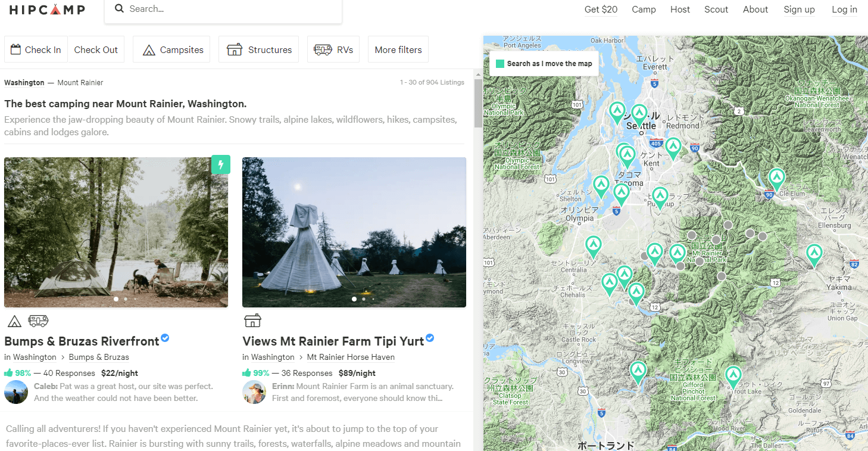Click the Bumps & Bruzas host link
868x451 pixels.
[x=99, y=357]
